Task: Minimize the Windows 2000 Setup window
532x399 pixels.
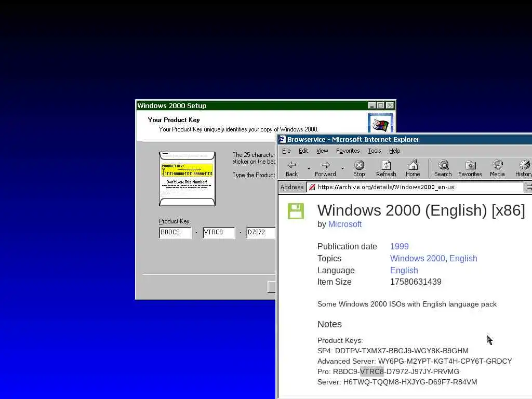Action: pyautogui.click(x=372, y=105)
